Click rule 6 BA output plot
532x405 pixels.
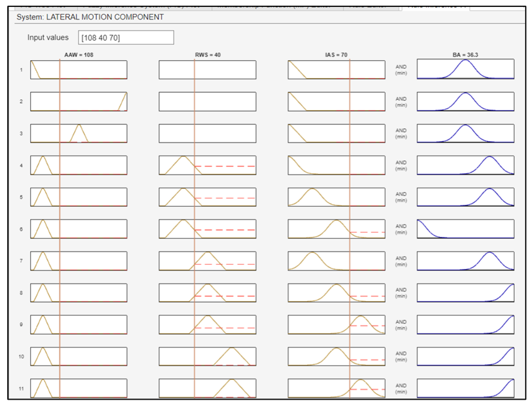pyautogui.click(x=465, y=229)
